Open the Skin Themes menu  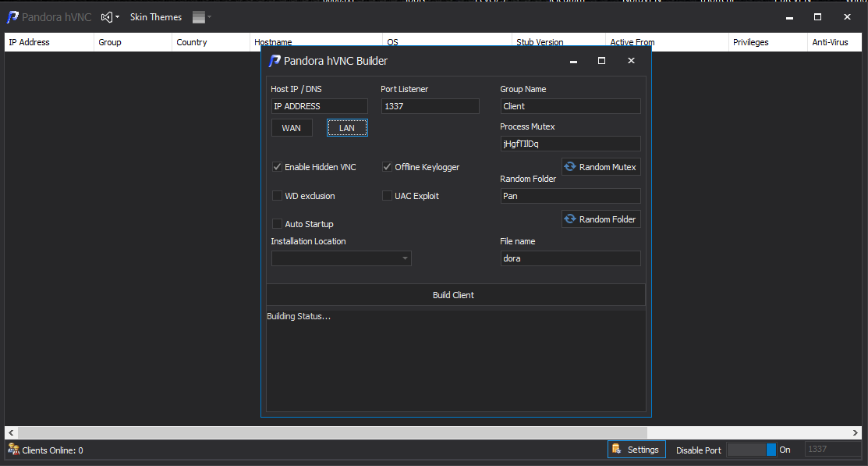click(x=155, y=17)
